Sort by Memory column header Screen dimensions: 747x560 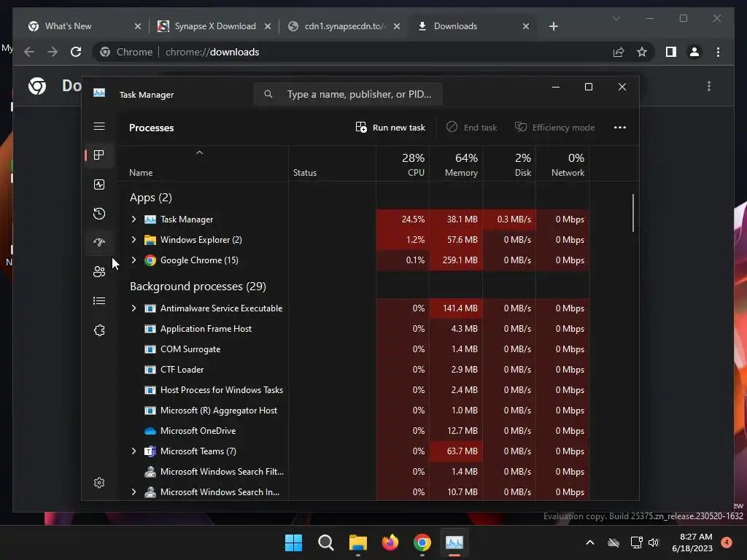pos(456,164)
